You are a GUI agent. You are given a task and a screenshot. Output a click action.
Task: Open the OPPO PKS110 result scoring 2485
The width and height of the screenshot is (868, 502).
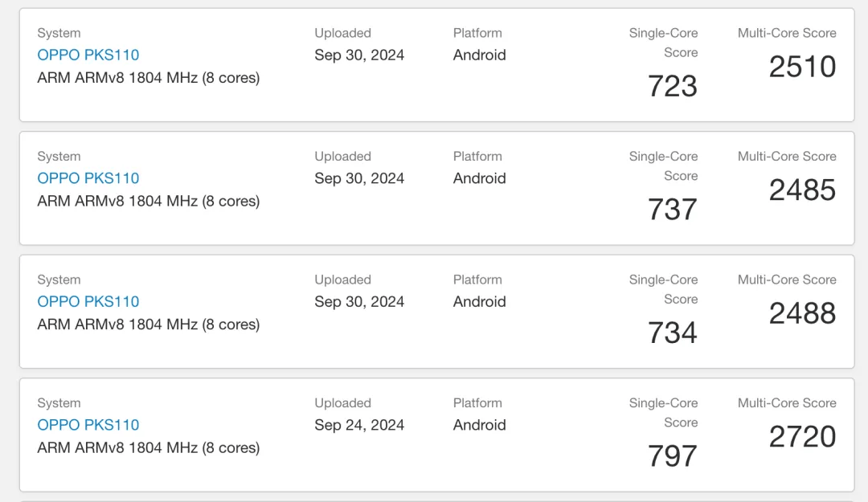click(x=88, y=178)
